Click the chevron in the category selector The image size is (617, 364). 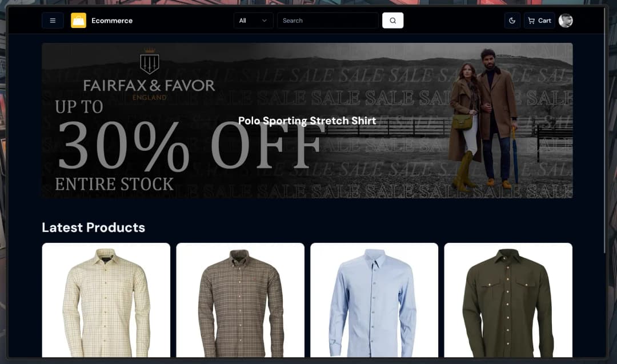click(265, 21)
